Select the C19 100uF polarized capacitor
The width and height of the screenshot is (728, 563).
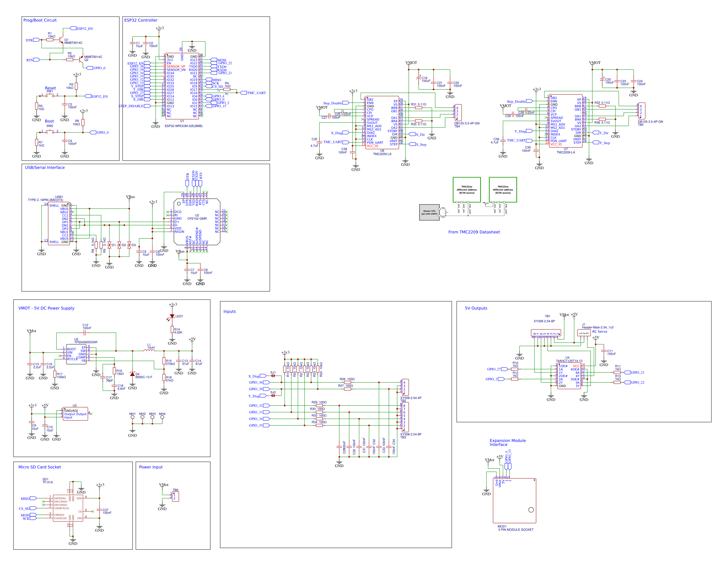(x=419, y=78)
